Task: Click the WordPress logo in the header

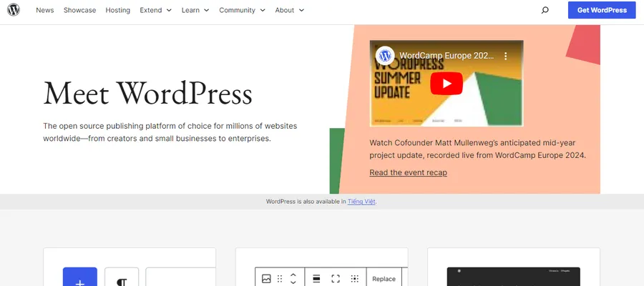Action: tap(13, 10)
